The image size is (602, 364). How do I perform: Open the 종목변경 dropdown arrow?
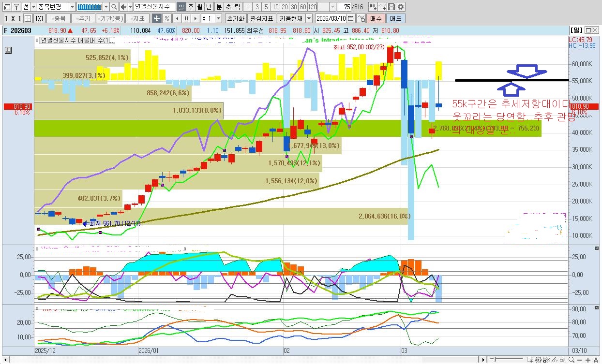pyautogui.click(x=72, y=7)
